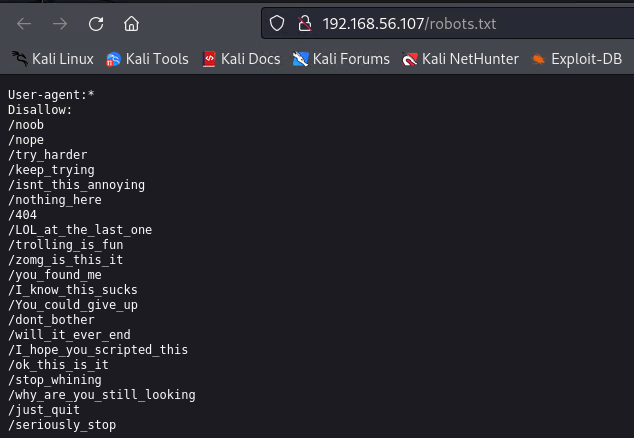Click the forward navigation arrow
Screen dimensions: 634x438
pos(60,23)
